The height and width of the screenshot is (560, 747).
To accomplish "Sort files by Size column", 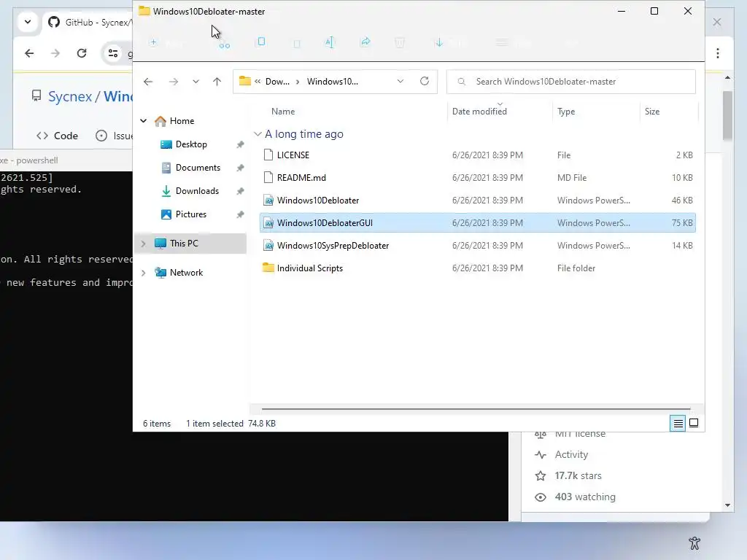I will pos(652,112).
